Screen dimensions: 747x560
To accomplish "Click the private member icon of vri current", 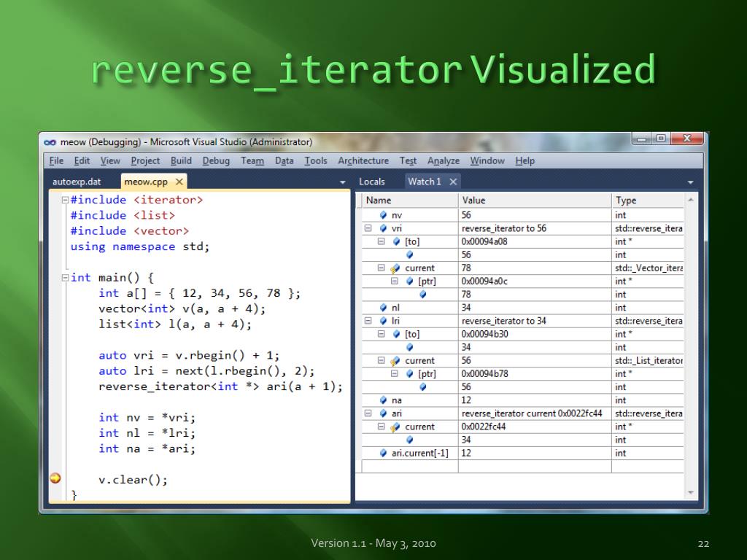I will click(x=395, y=268).
